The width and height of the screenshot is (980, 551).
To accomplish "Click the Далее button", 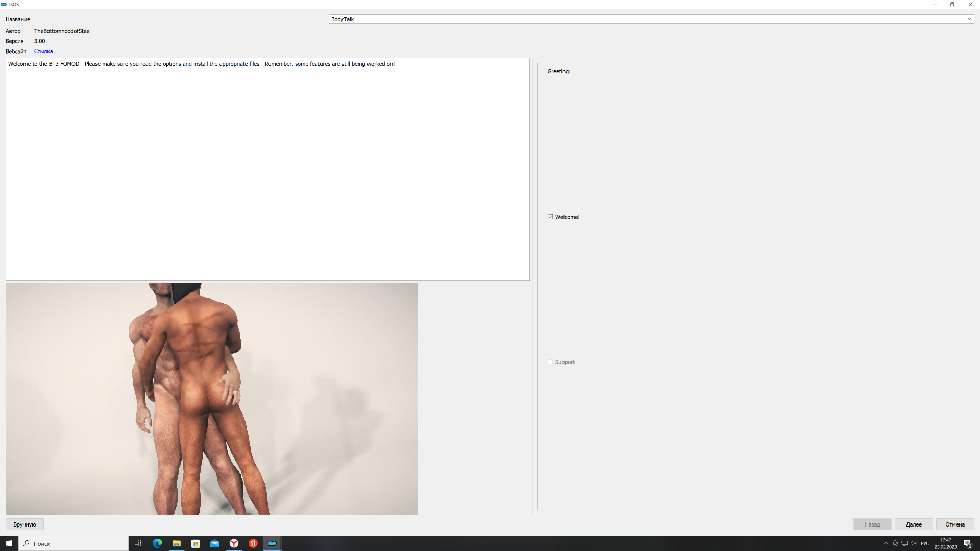I will 913,524.
